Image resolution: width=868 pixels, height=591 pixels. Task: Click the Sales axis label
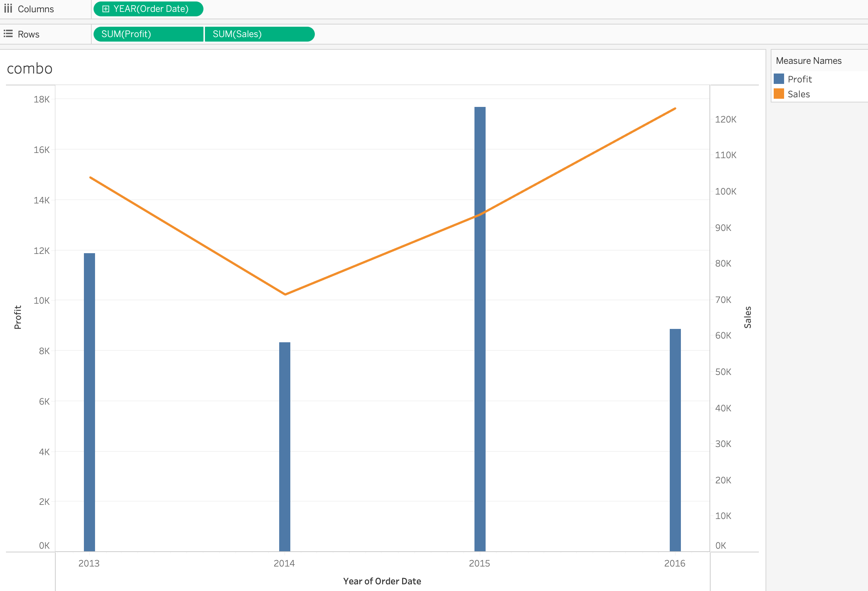(747, 317)
